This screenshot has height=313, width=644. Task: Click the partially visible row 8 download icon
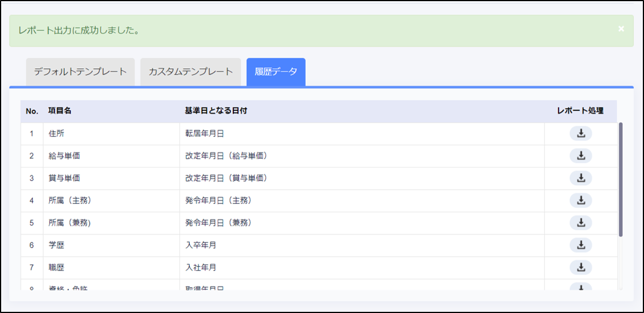(x=580, y=287)
